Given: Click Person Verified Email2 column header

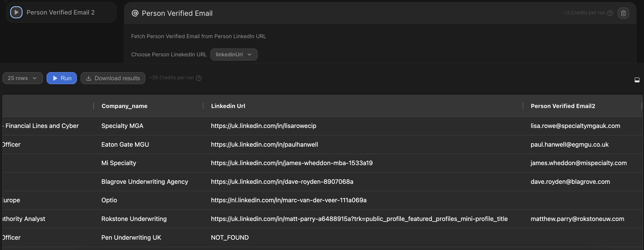Looking at the screenshot, I should pos(563,106).
